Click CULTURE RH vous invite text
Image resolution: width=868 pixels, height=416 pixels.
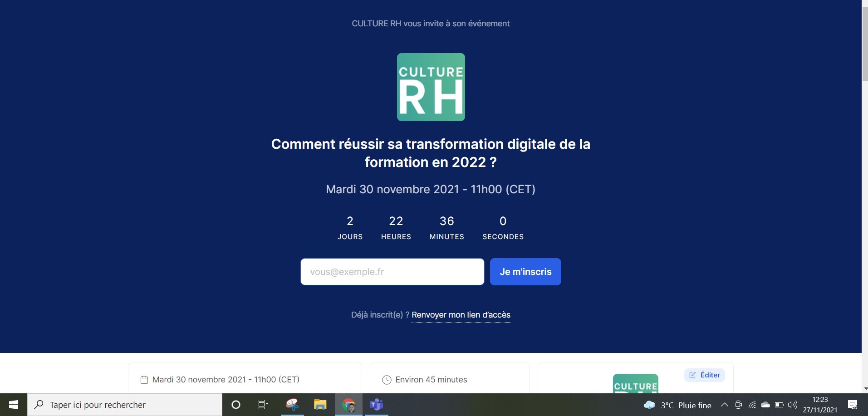(431, 24)
